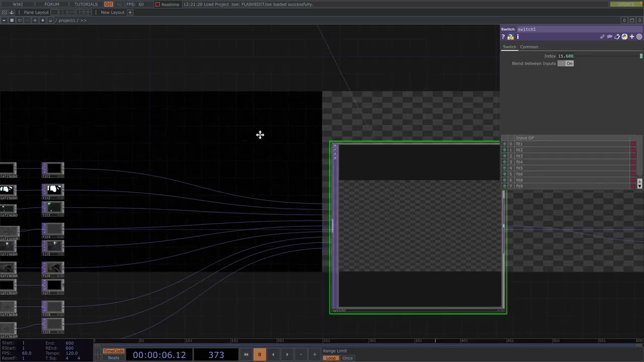Click the Python language icon
644x362 pixels.
[x=624, y=37]
